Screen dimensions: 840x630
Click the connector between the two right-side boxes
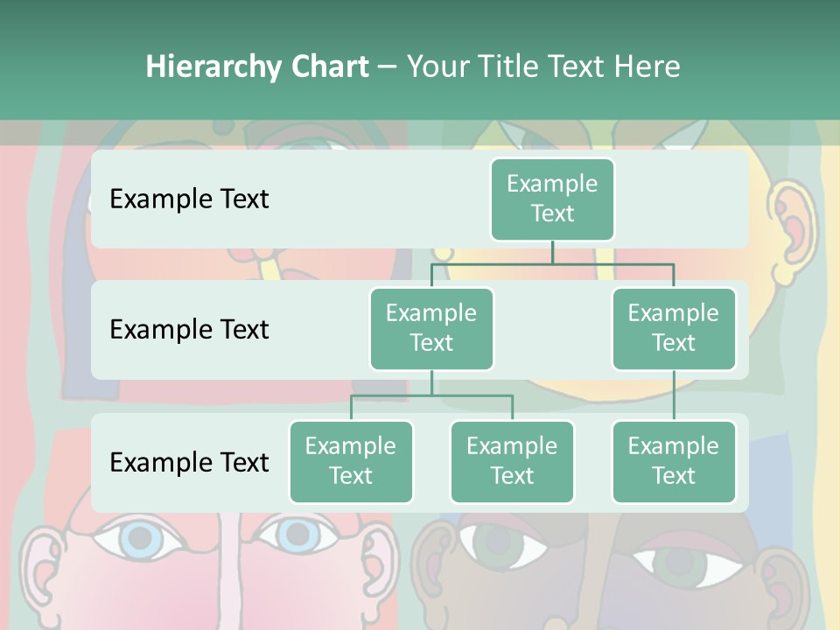point(674,395)
